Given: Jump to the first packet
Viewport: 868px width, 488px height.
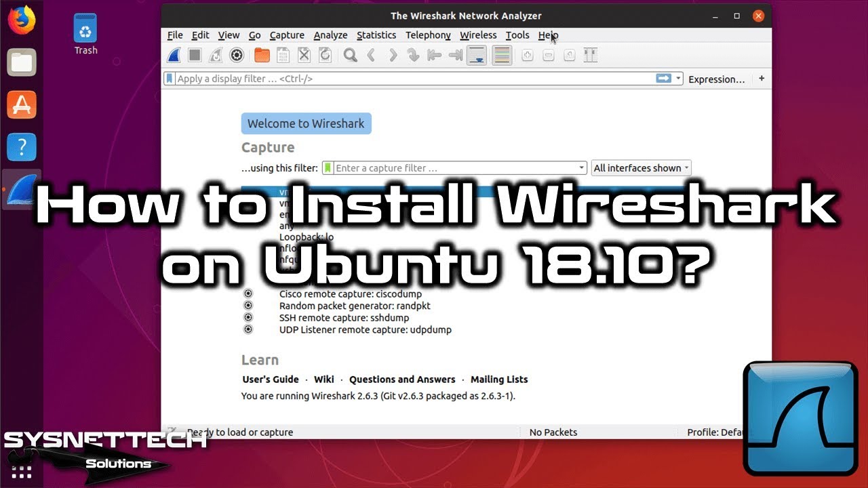Looking at the screenshot, I should point(434,56).
